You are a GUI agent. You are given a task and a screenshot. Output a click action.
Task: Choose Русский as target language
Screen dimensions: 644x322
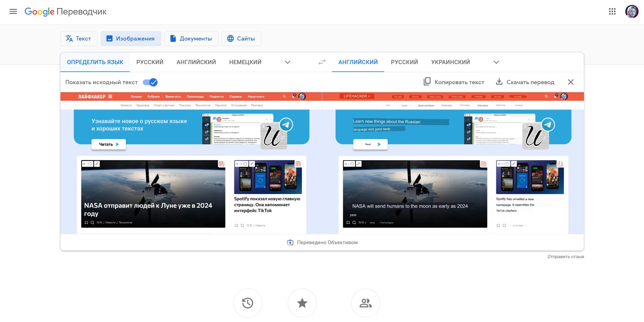pyautogui.click(x=404, y=62)
